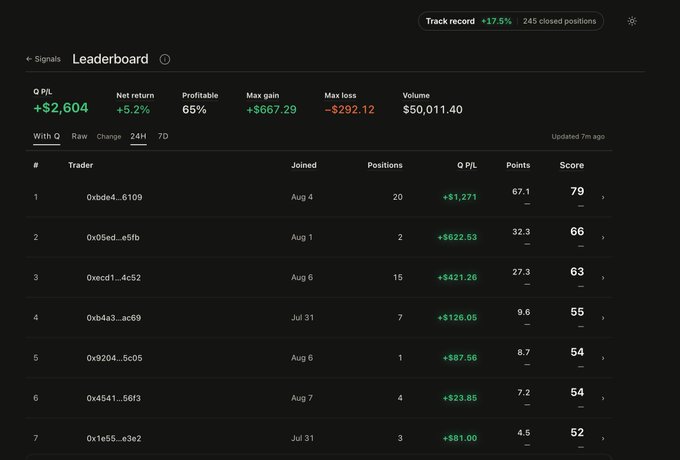Click the Updated 7m ago text

click(578, 137)
